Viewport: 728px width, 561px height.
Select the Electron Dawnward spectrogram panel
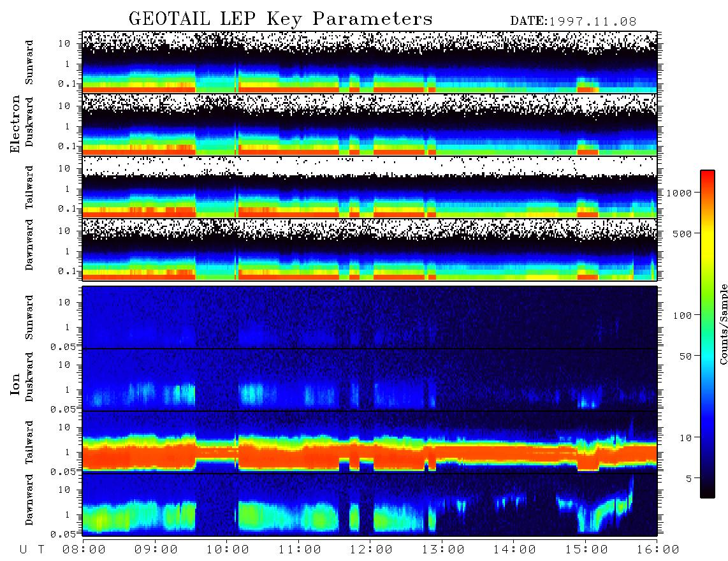370,250
